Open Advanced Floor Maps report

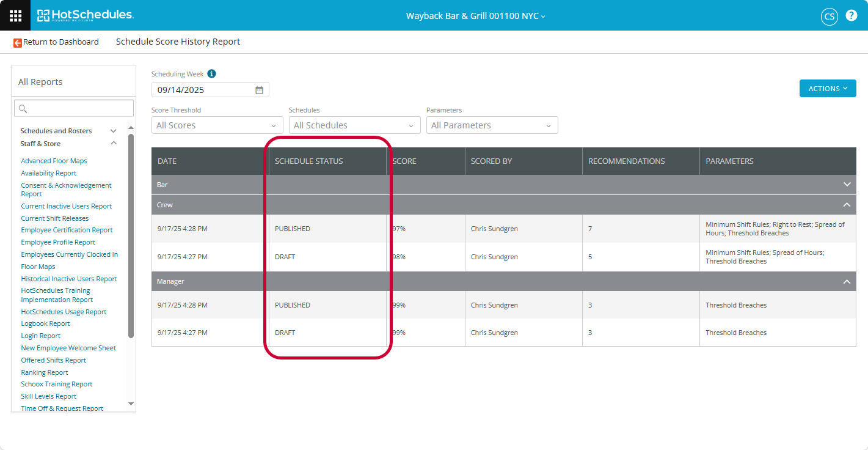point(54,161)
